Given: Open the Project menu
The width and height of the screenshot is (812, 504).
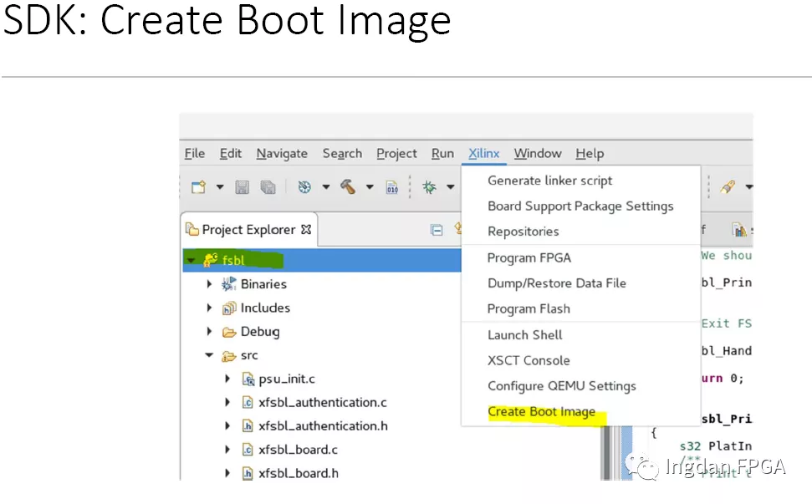Looking at the screenshot, I should pos(396,154).
